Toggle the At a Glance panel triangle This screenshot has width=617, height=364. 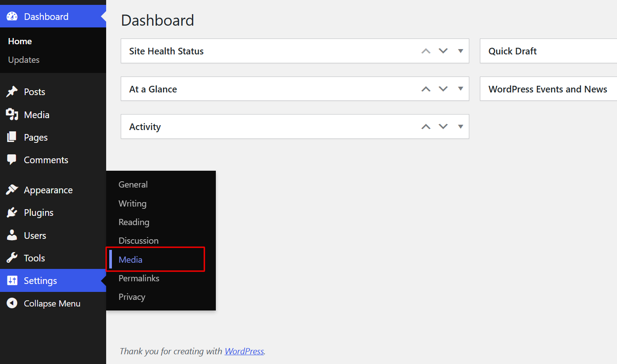pos(460,89)
